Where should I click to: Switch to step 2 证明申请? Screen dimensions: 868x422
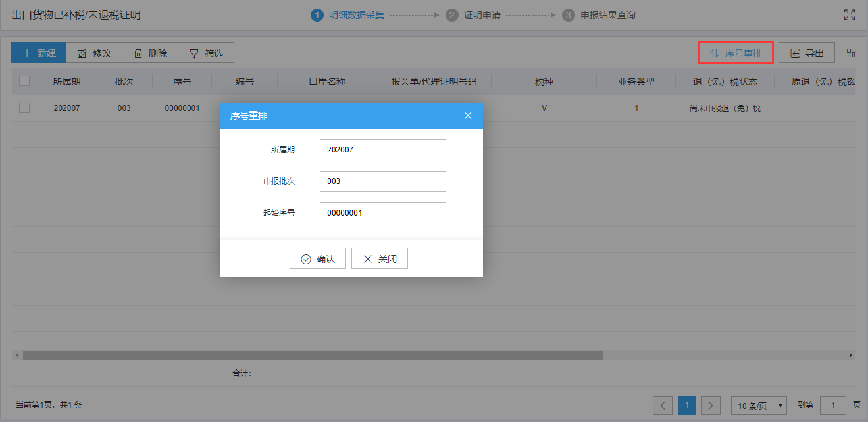(474, 15)
